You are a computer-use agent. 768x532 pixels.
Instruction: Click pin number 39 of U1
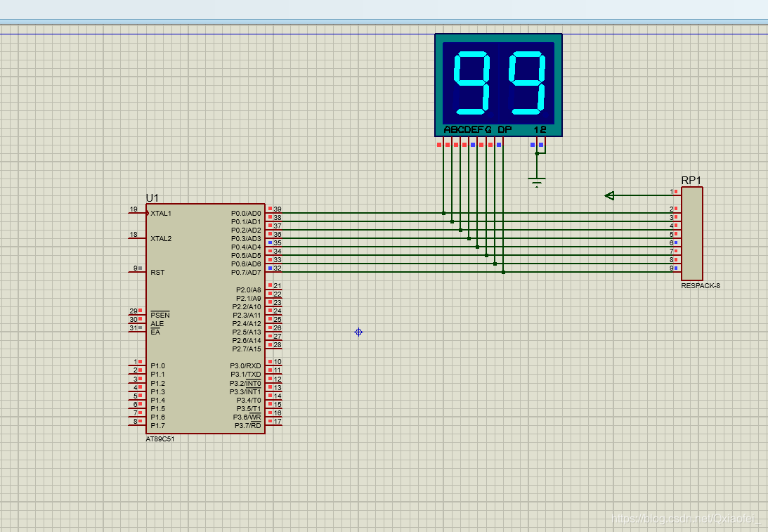(x=278, y=209)
